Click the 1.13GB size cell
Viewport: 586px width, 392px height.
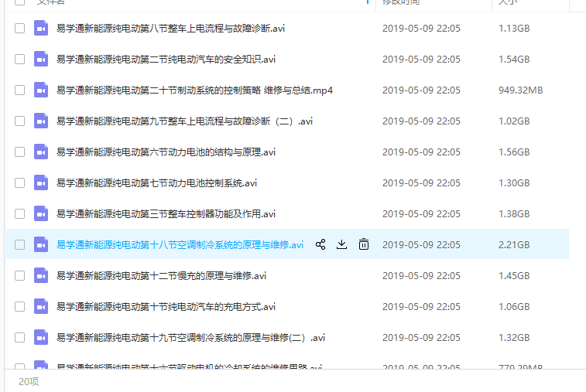tap(514, 29)
